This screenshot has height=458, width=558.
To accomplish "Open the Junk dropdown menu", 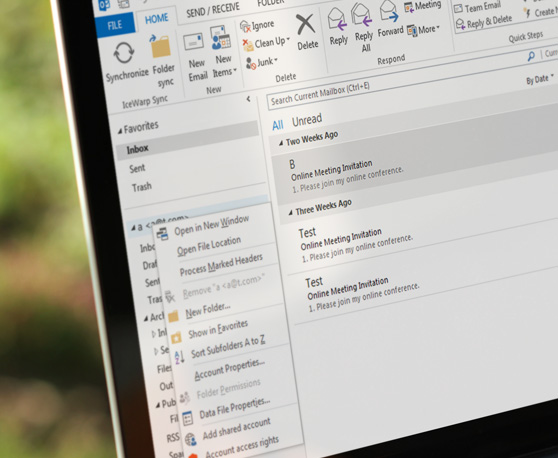I will (276, 60).
